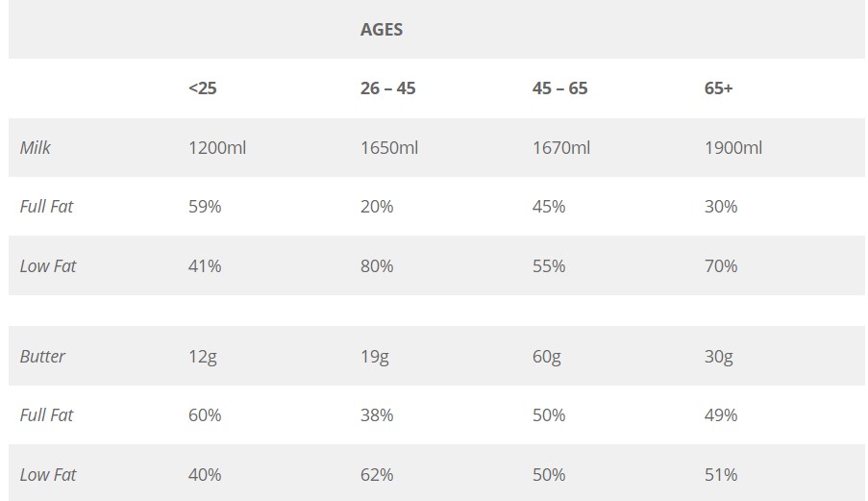Select the <25 age column header
The width and height of the screenshot is (868, 501).
pyautogui.click(x=203, y=88)
